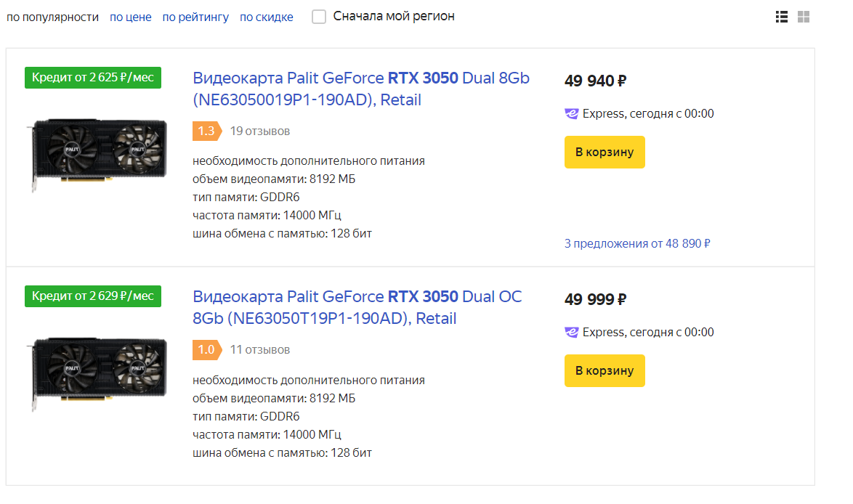Open the 11 отзывов reviews link
The height and width of the screenshot is (504, 853).
click(x=260, y=350)
